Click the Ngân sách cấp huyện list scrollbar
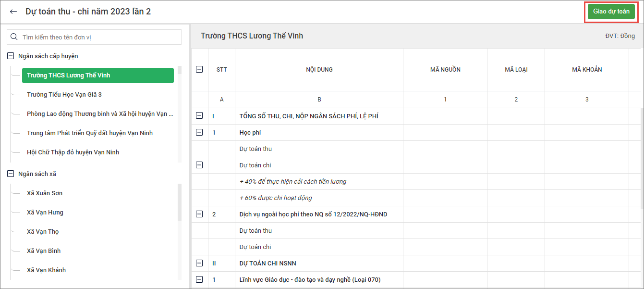This screenshot has height=289, width=644. [180, 115]
